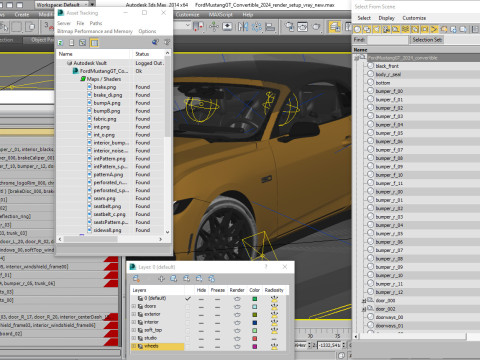This screenshot has width=480, height=360.
Task: Click Hide All Layers icon in Layer dialog
Action: pyautogui.click(x=199, y=278)
